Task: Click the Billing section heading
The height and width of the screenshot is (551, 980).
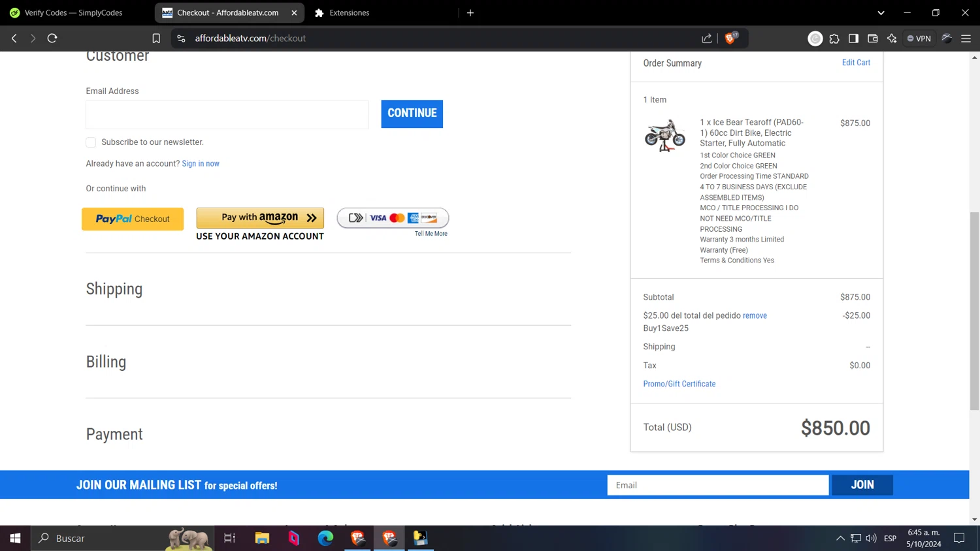Action: click(x=106, y=362)
